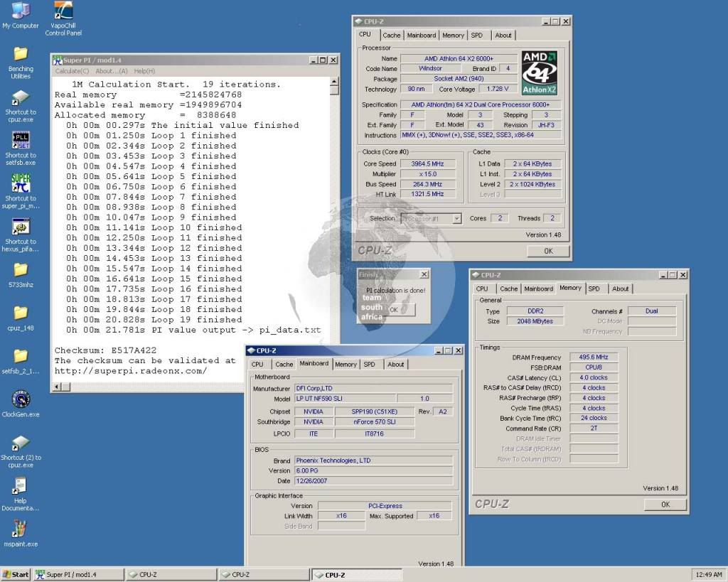The width and height of the screenshot is (728, 582).
Task: Select Mainboard tab in the Memory CPU-Z window
Action: click(x=539, y=289)
